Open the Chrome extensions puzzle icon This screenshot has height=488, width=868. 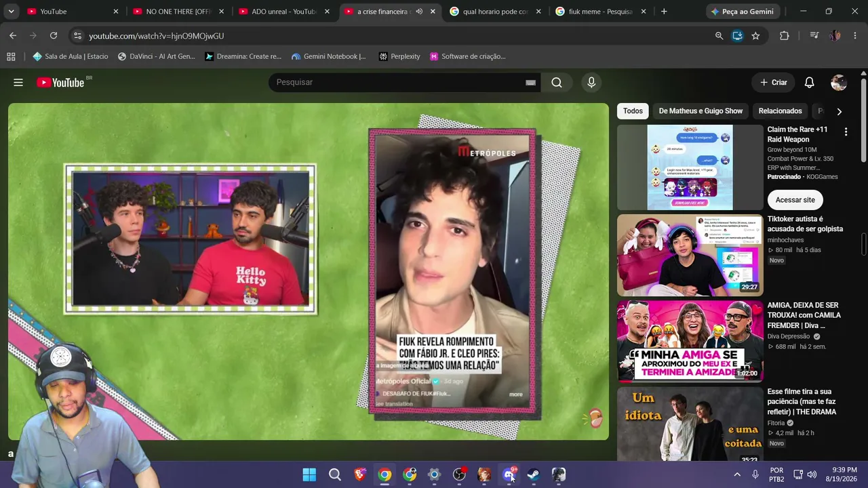tap(785, 36)
